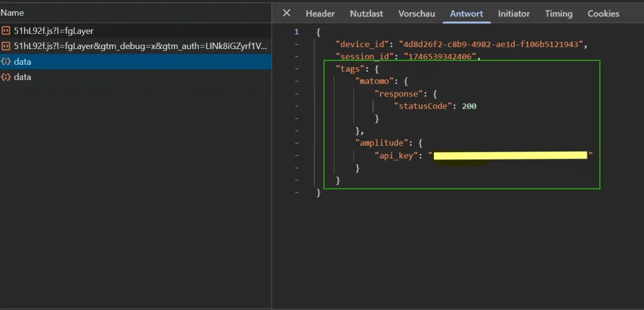Image resolution: width=644 pixels, height=310 pixels.
Task: Open the Nutzlast tab
Action: click(367, 14)
